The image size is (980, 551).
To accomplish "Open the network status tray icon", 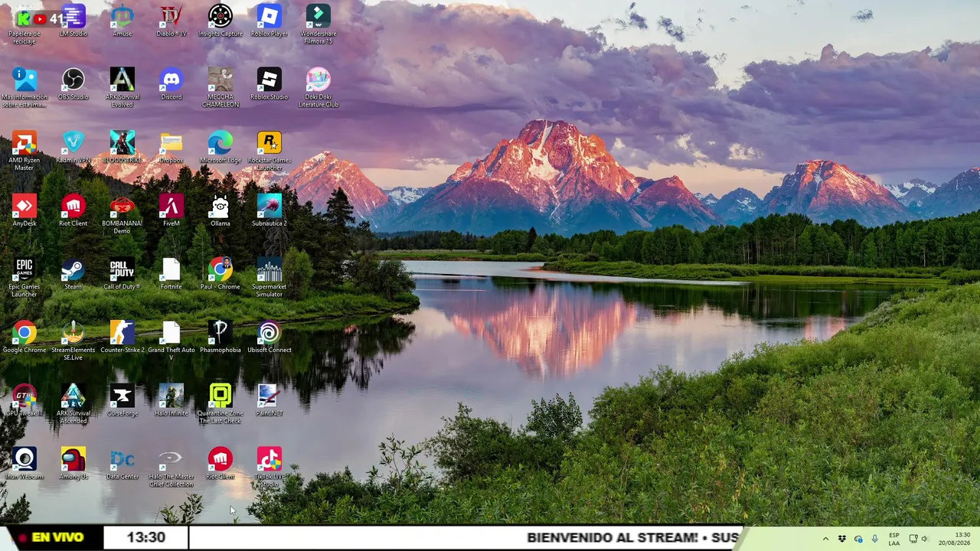I will [x=913, y=539].
